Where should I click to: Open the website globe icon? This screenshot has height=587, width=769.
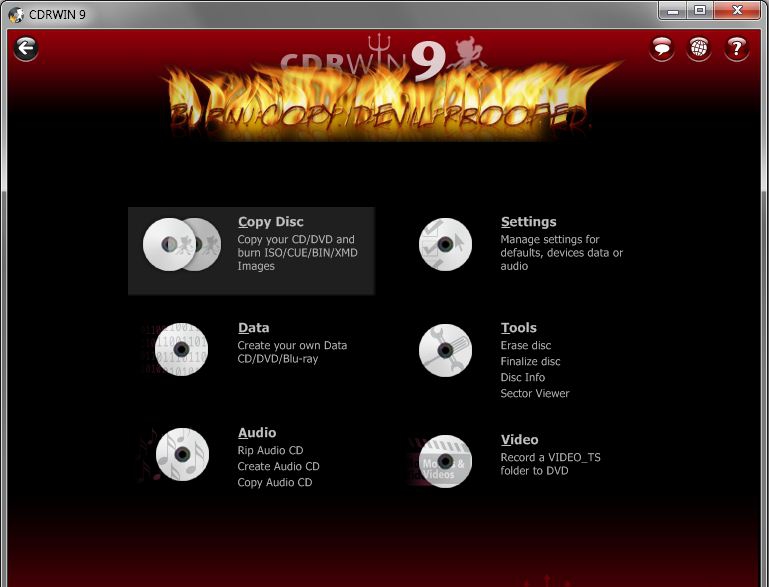[699, 49]
